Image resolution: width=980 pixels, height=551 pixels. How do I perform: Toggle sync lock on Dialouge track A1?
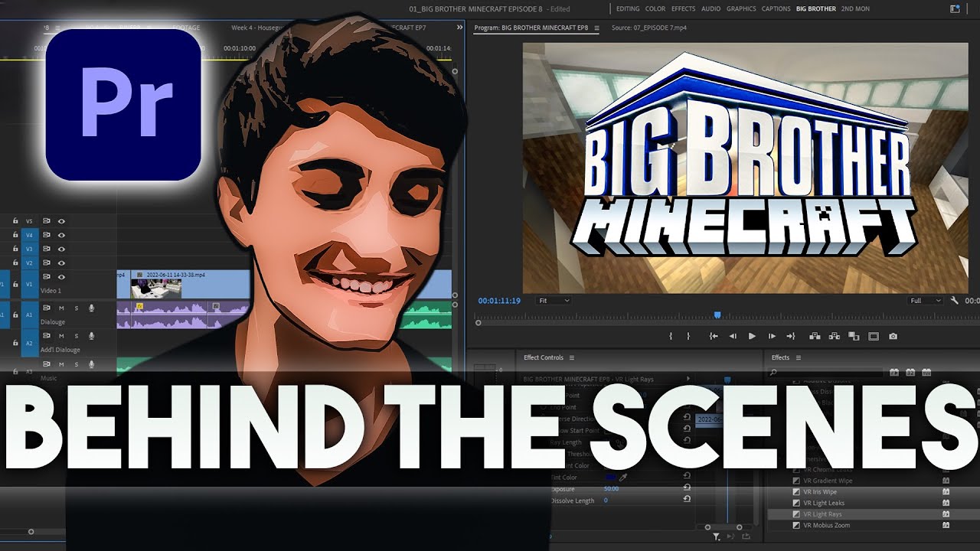click(47, 308)
